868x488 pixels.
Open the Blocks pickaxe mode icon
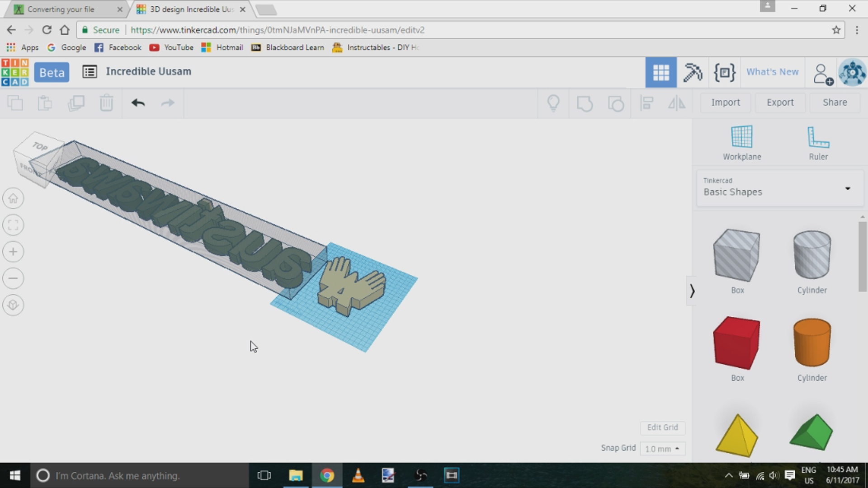[x=692, y=72]
